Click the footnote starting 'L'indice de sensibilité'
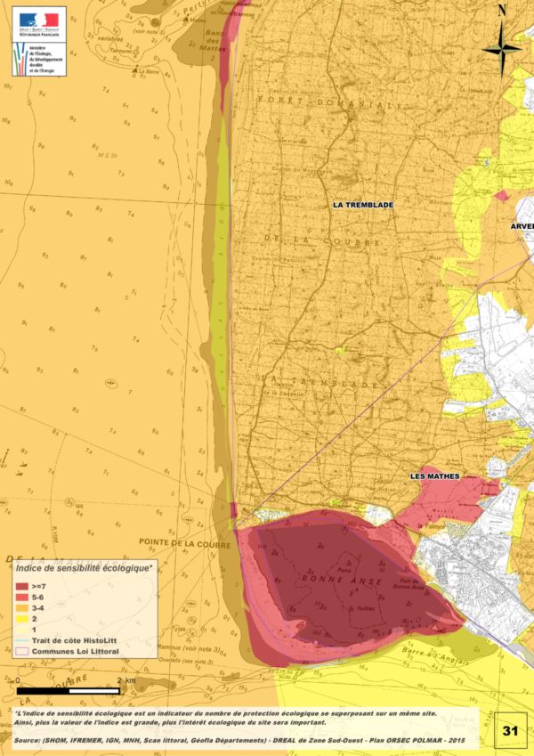This screenshot has height=756, width=534. tap(225, 718)
